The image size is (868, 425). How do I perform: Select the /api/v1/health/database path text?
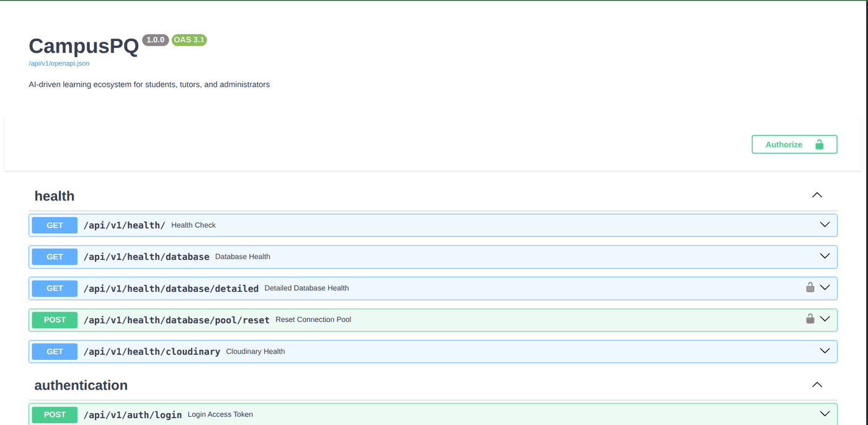146,257
